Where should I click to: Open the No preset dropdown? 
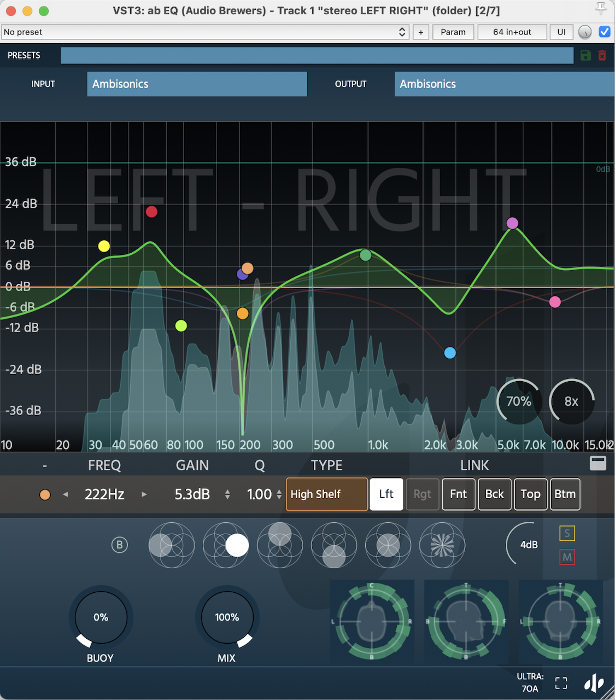(206, 32)
